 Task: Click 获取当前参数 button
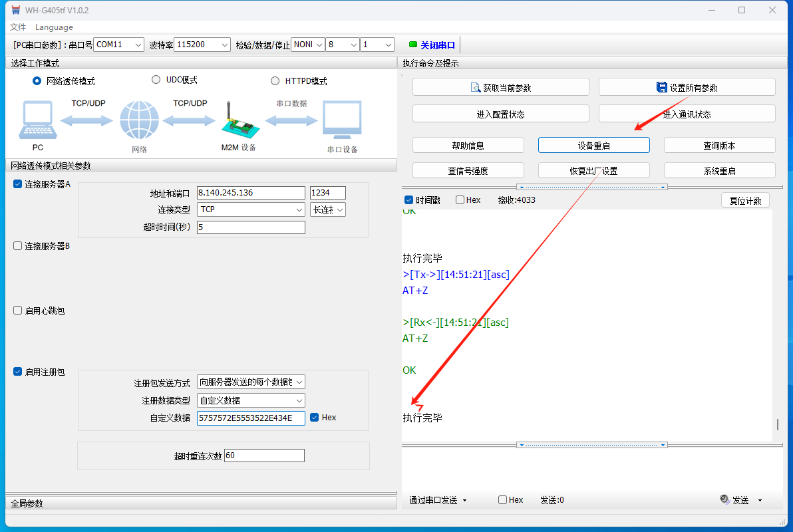click(501, 87)
